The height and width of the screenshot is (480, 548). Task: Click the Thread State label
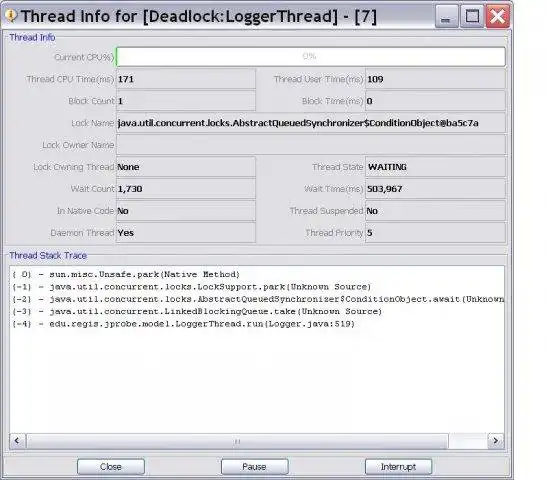pyautogui.click(x=338, y=167)
